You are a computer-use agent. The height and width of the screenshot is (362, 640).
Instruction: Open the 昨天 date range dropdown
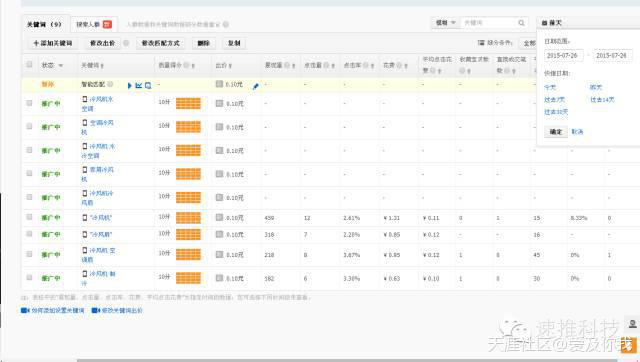click(x=588, y=23)
